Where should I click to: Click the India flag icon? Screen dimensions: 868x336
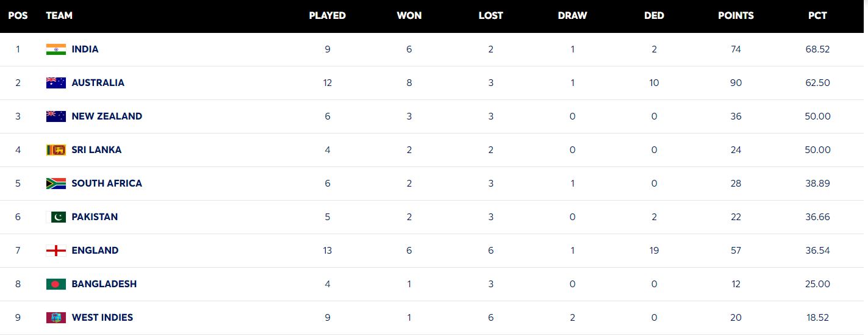click(56, 49)
